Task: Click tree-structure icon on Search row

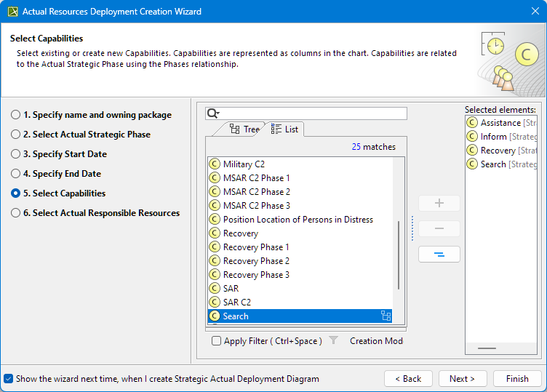Action: click(386, 316)
